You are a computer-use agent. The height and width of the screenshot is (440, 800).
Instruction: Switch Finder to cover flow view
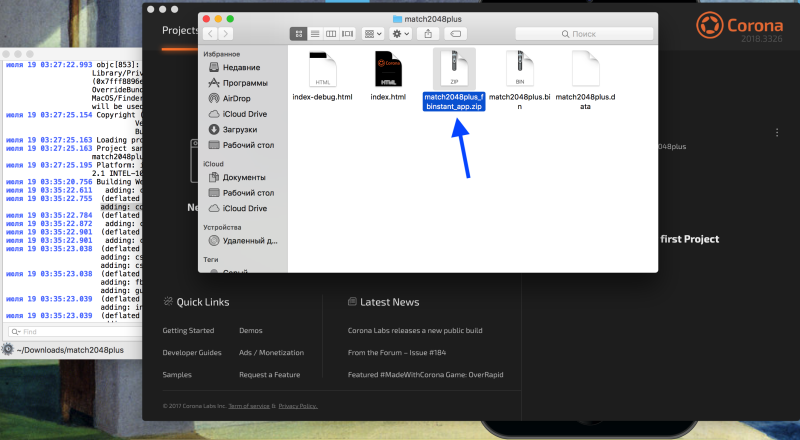[x=347, y=34]
